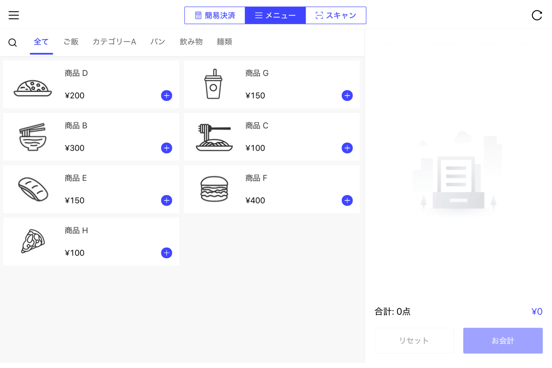Add 商品 E with its plus icon
This screenshot has height=368, width=552.
(x=167, y=200)
